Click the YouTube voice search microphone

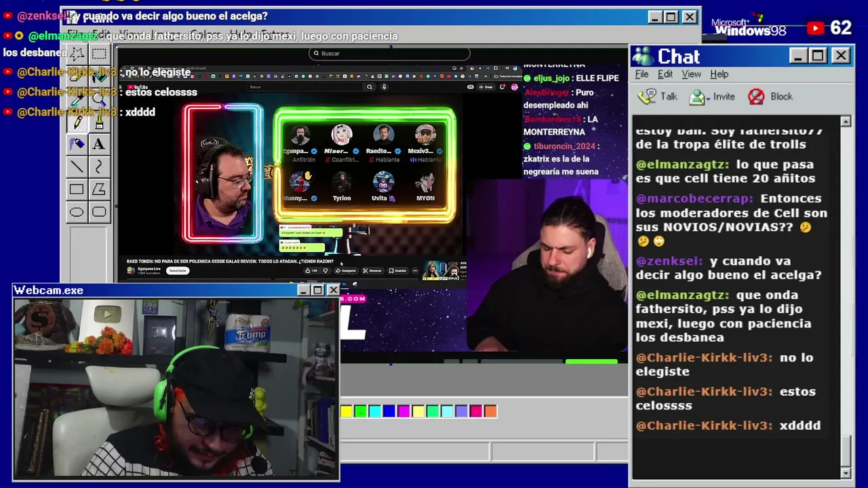point(384,87)
